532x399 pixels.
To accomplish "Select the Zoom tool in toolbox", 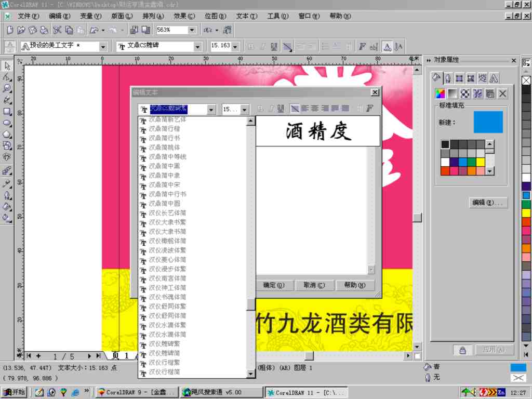I will [7, 88].
